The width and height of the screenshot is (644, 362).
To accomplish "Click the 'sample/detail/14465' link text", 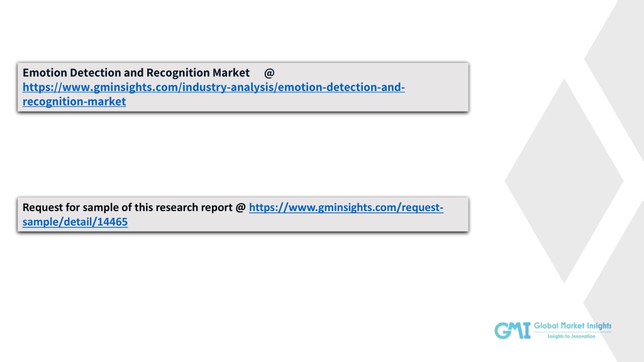I will point(75,222).
